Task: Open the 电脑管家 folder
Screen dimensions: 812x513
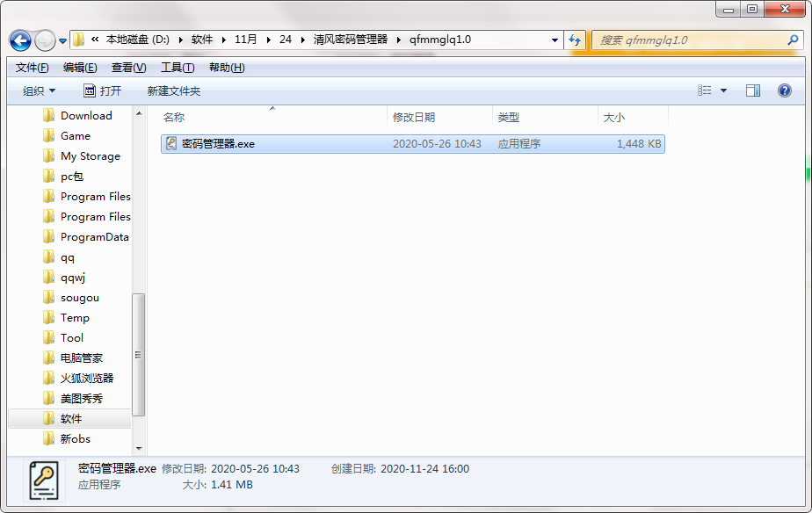Action: (x=82, y=358)
